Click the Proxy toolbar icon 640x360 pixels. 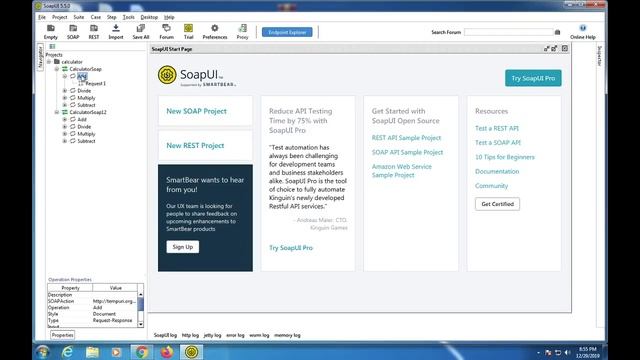(242, 28)
